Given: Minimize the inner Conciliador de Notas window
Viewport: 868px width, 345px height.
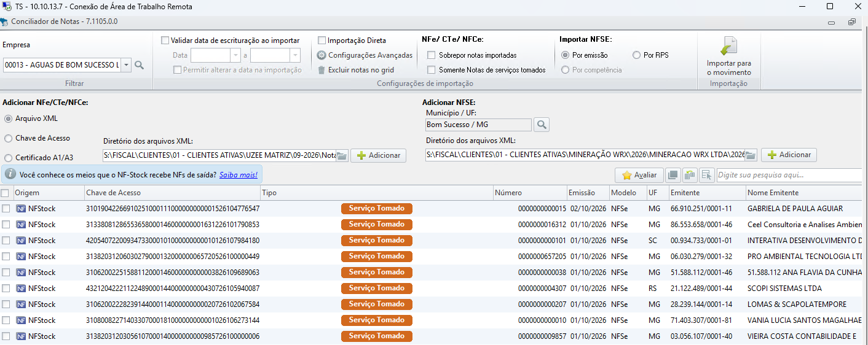Looking at the screenshot, I should [x=831, y=22].
